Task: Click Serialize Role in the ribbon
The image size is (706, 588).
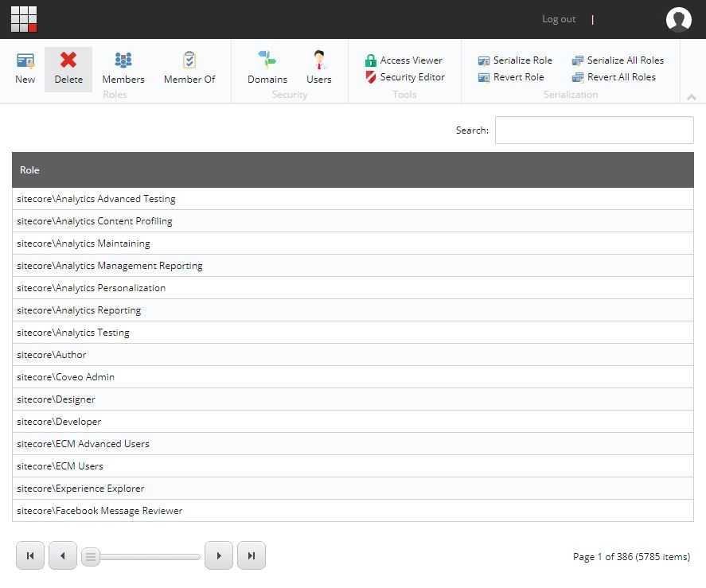Action: pyautogui.click(x=515, y=60)
